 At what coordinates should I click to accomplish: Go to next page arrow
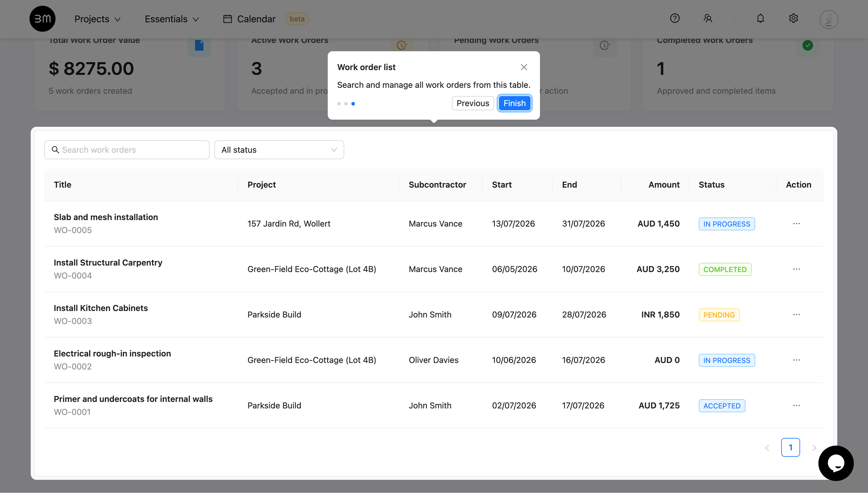click(814, 448)
